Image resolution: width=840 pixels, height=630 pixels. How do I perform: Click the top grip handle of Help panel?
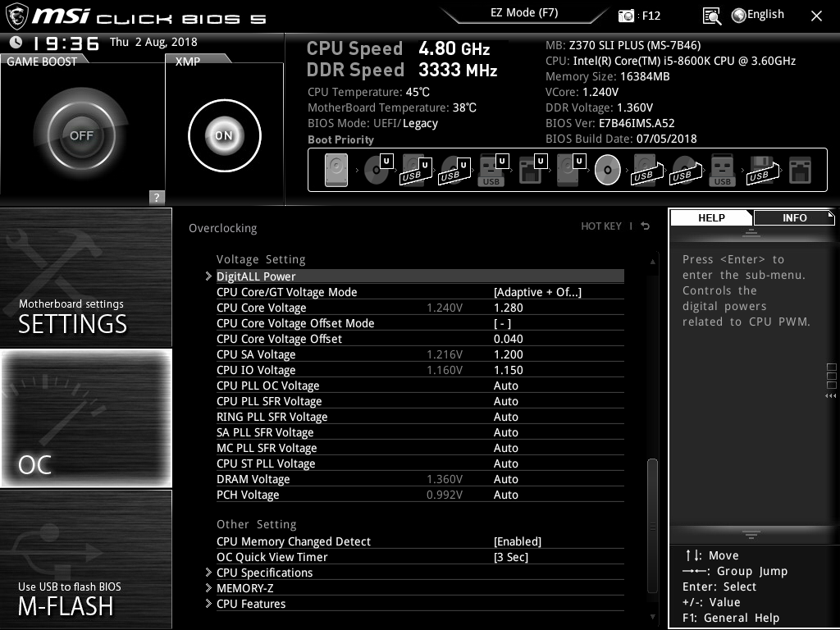point(751,232)
